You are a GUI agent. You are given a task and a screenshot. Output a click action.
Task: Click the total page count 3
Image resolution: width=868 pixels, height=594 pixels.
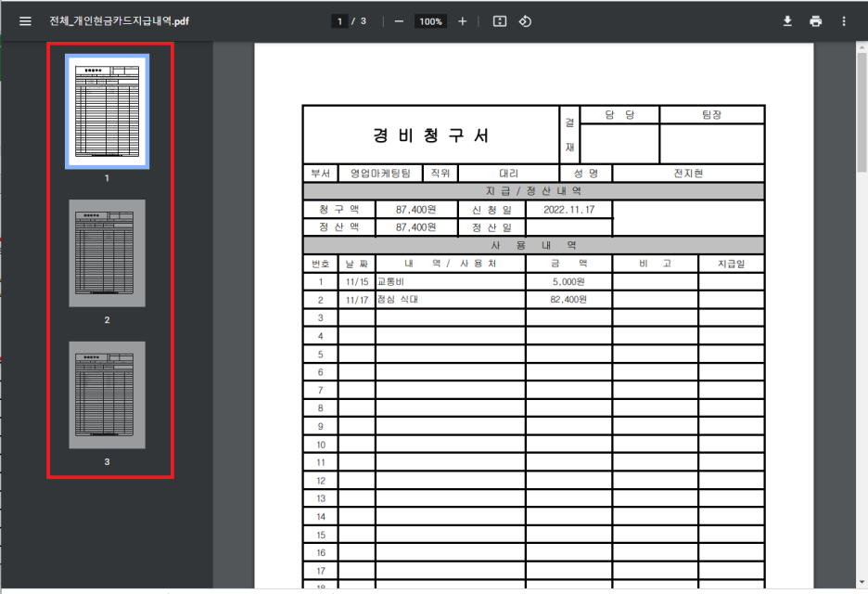(364, 21)
